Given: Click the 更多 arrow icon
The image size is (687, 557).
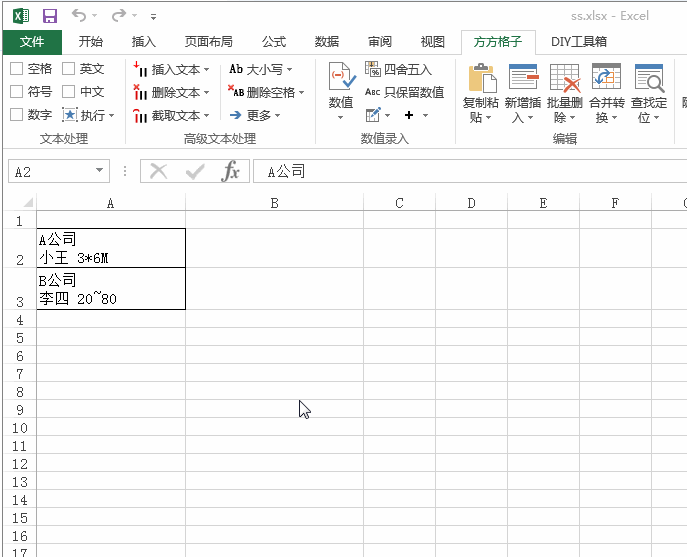Looking at the screenshot, I should click(236, 115).
